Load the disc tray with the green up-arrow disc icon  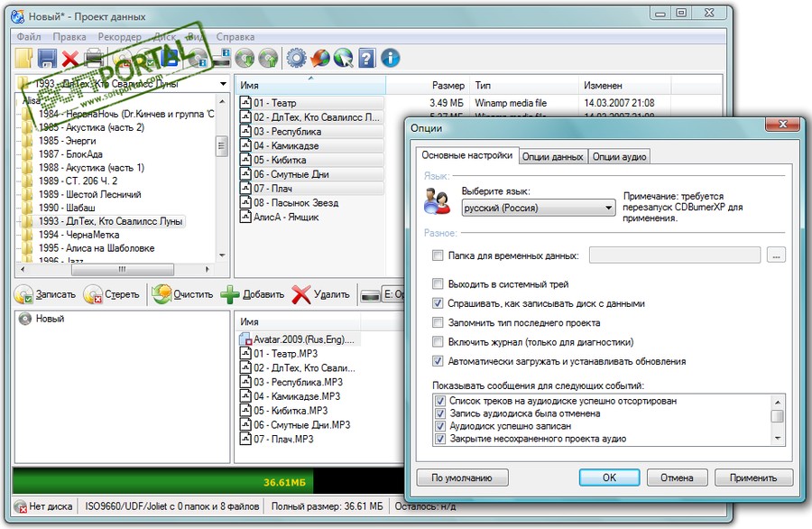[x=268, y=58]
